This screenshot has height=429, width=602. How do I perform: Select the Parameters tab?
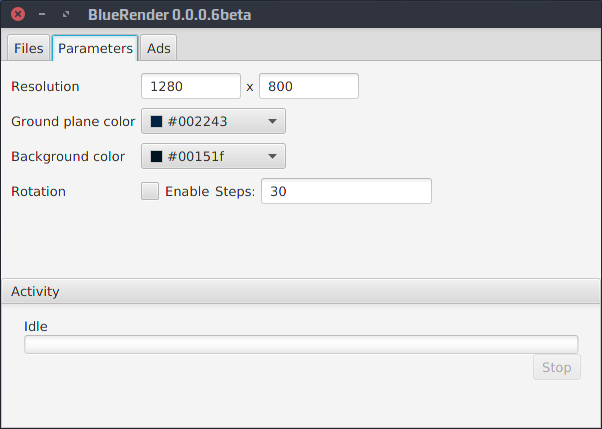95,48
